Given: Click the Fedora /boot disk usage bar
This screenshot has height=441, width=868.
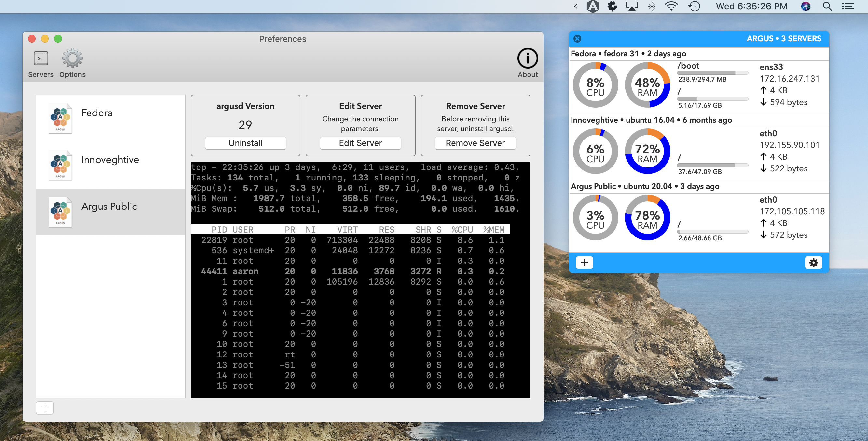Looking at the screenshot, I should 712,73.
